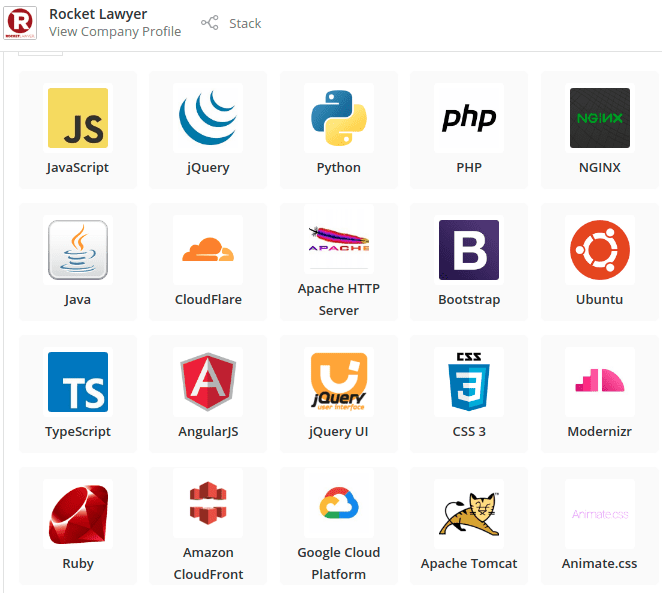Select the Bootstrap name label
This screenshot has height=593, width=662.
pos(469,300)
